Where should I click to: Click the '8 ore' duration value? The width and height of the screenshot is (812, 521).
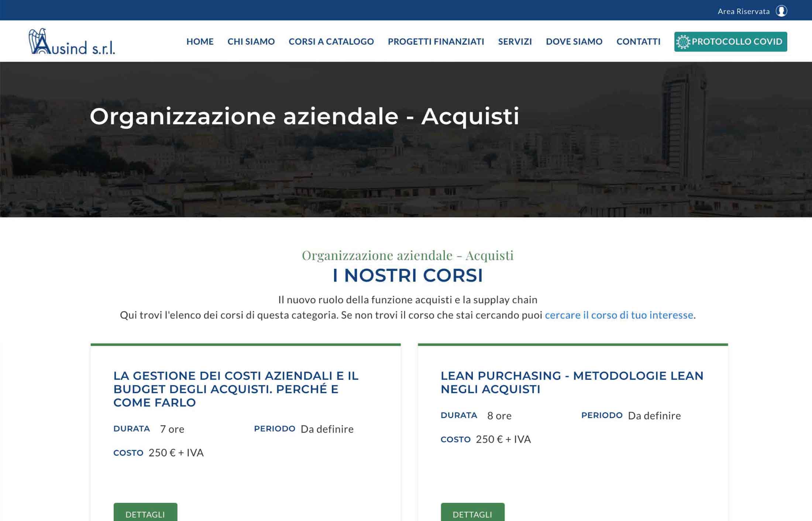coord(499,415)
